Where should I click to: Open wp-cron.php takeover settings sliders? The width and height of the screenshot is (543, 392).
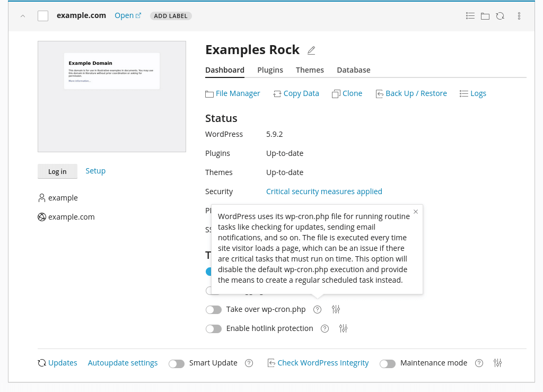336,309
